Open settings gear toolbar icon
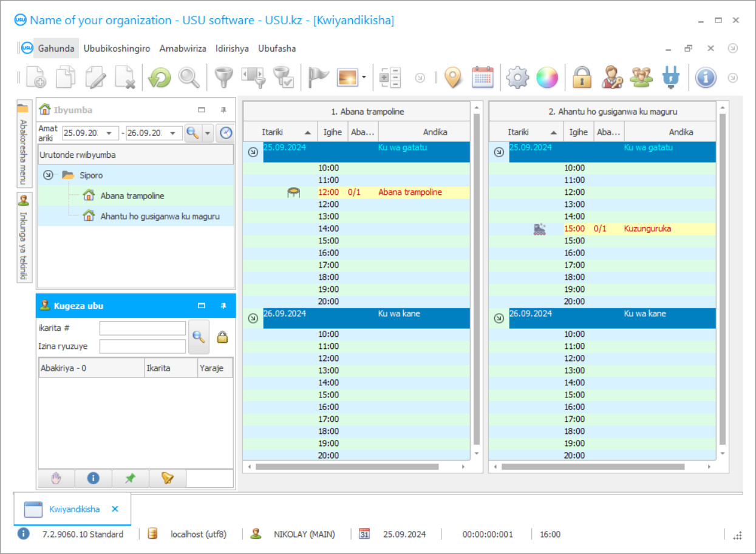Image resolution: width=756 pixels, height=554 pixels. pos(518,78)
